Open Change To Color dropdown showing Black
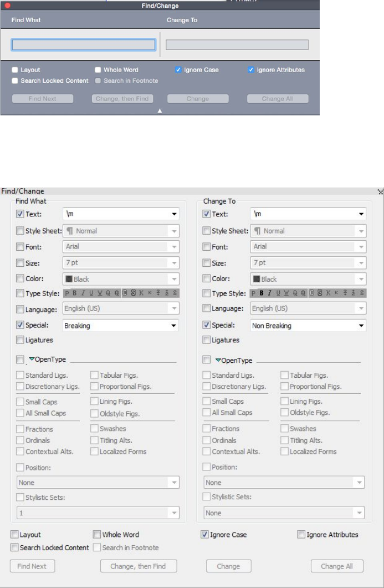Screen dimensions: 384x588 [308, 279]
